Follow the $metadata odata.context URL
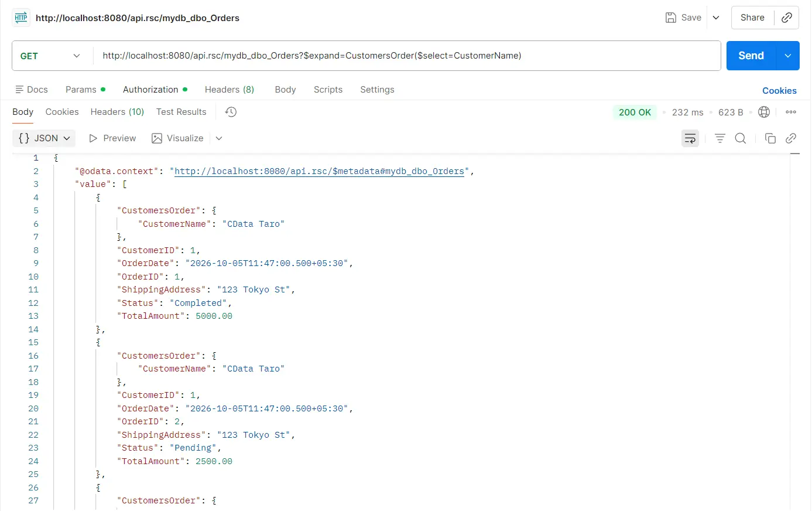812x511 pixels. (x=319, y=171)
